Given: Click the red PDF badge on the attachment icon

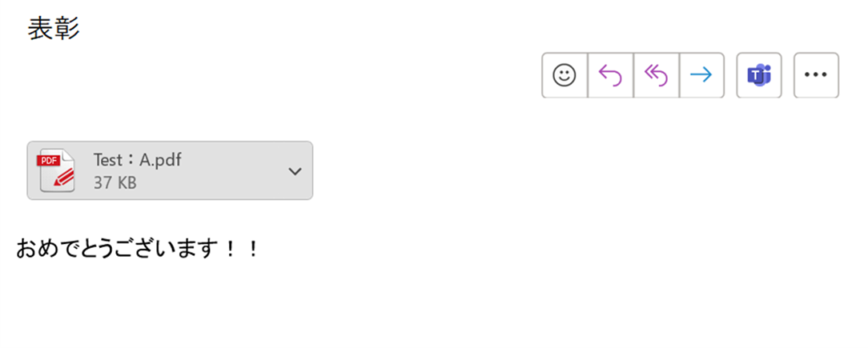Looking at the screenshot, I should pos(48,161).
